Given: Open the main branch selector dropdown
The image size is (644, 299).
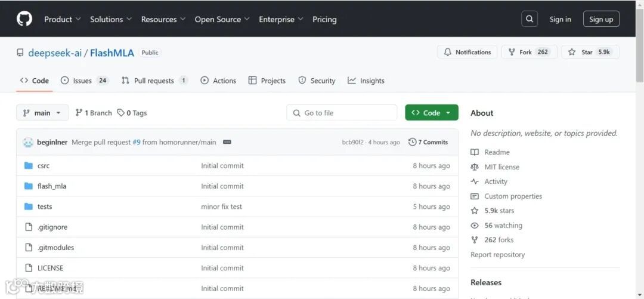Looking at the screenshot, I should coord(42,113).
